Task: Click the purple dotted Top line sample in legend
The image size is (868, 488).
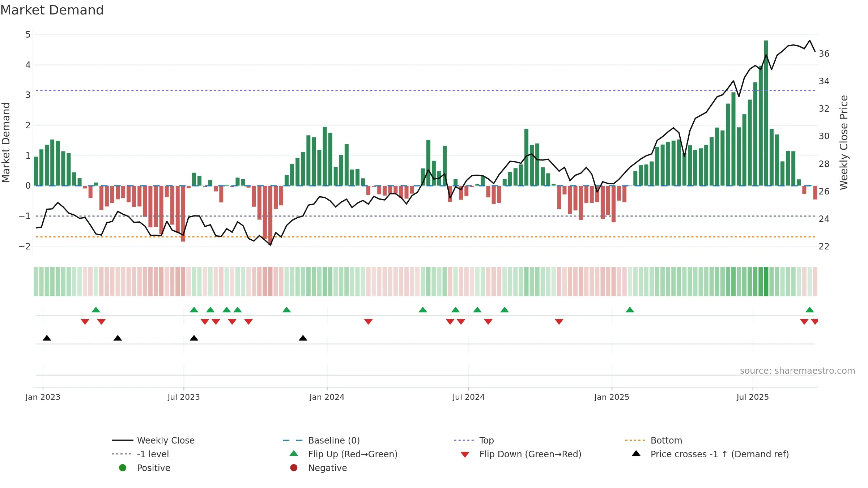Action: [x=464, y=440]
